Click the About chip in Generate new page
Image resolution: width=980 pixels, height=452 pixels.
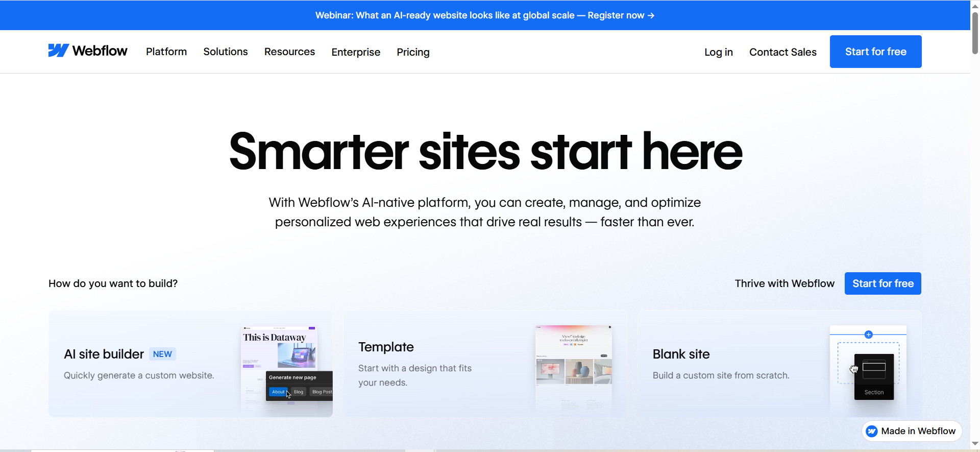click(278, 392)
